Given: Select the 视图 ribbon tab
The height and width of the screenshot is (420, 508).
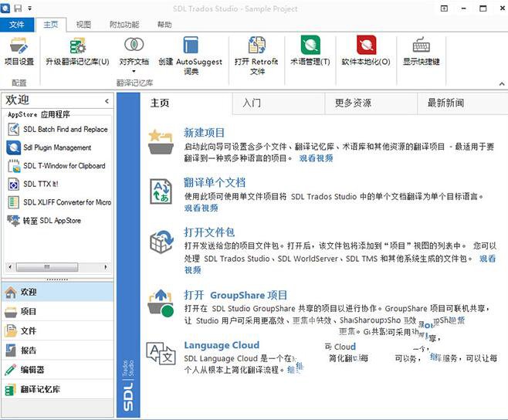Looking at the screenshot, I should 83,25.
